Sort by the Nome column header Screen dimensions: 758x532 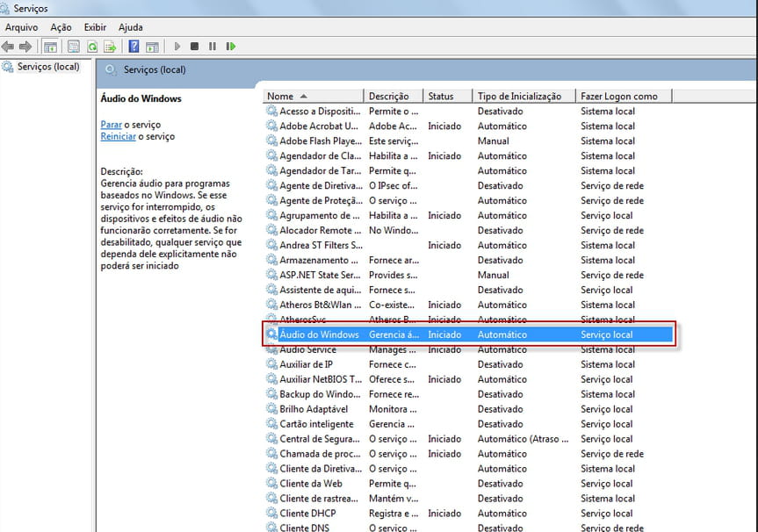[281, 96]
